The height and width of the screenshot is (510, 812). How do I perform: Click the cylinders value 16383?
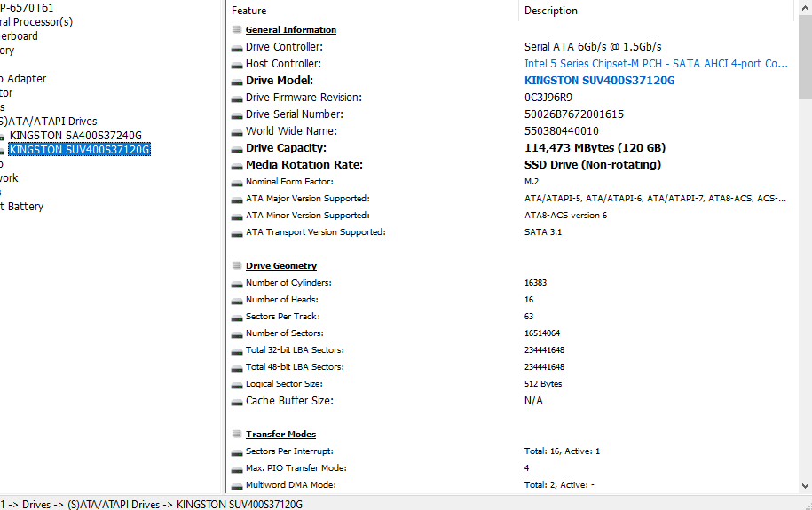click(535, 283)
